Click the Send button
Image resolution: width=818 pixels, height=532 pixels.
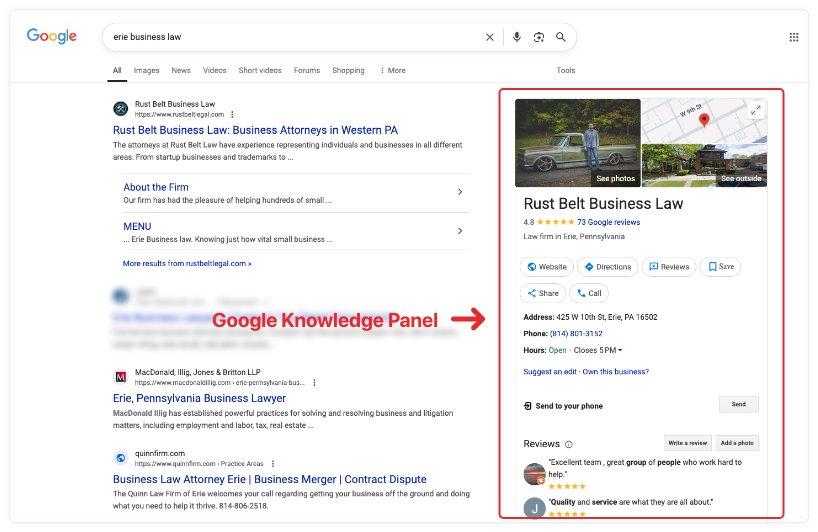(739, 405)
